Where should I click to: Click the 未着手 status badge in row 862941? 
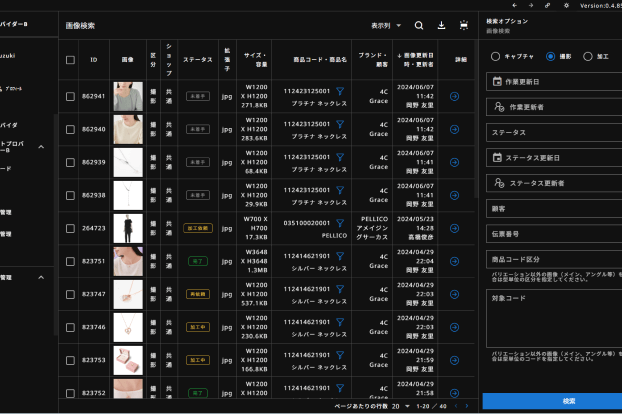coord(198,96)
